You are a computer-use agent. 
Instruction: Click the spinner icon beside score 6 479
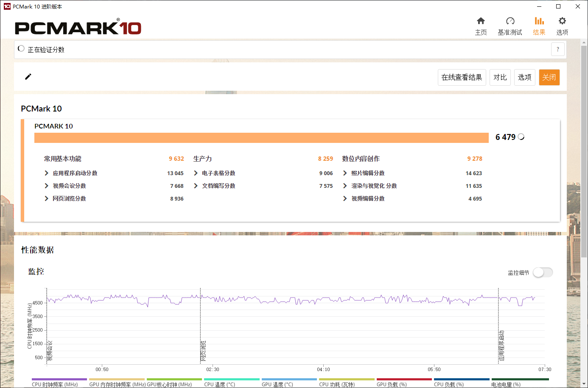521,137
